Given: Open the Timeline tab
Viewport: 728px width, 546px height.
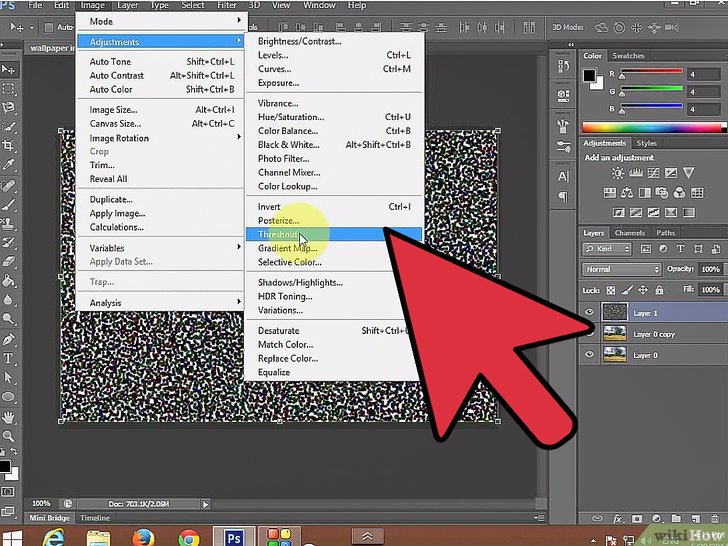Looking at the screenshot, I should [95, 518].
